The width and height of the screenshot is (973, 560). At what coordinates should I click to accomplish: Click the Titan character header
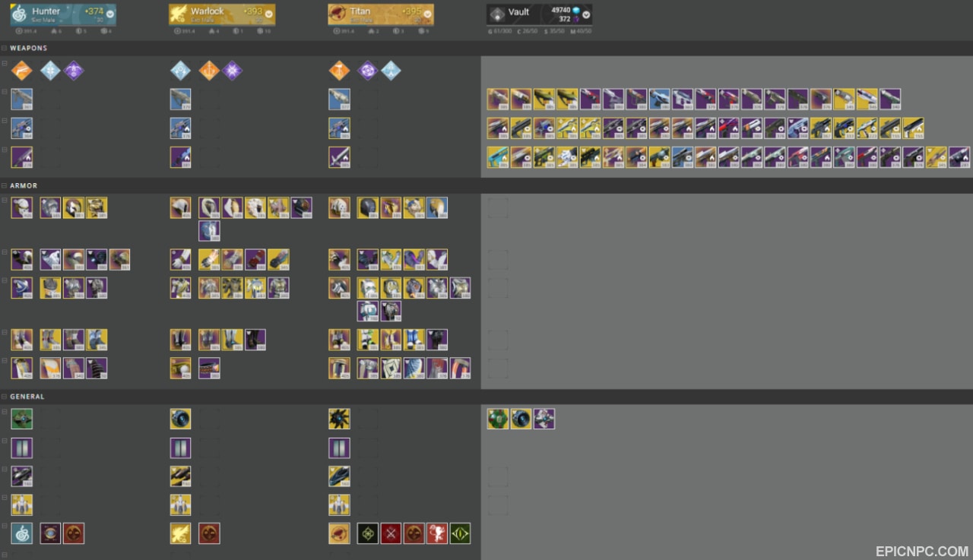pyautogui.click(x=381, y=14)
